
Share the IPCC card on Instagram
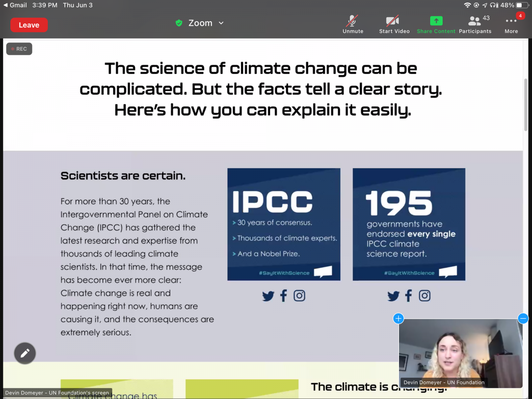(299, 296)
